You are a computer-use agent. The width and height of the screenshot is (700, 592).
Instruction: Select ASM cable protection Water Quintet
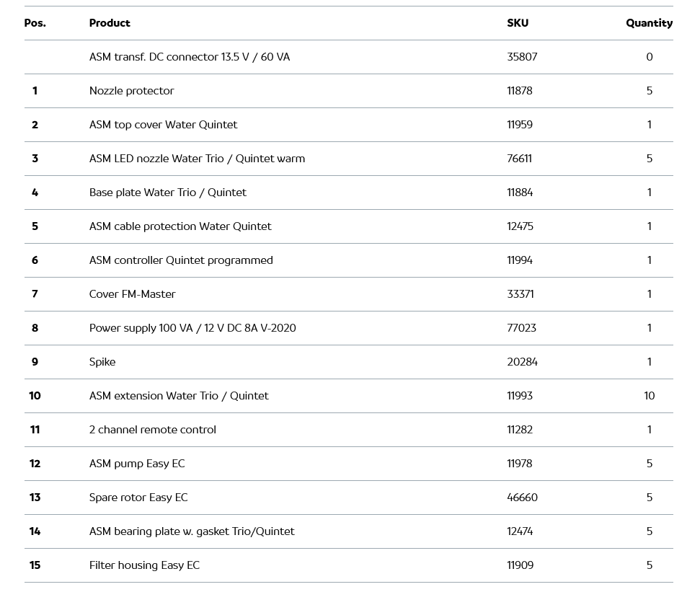(x=180, y=226)
